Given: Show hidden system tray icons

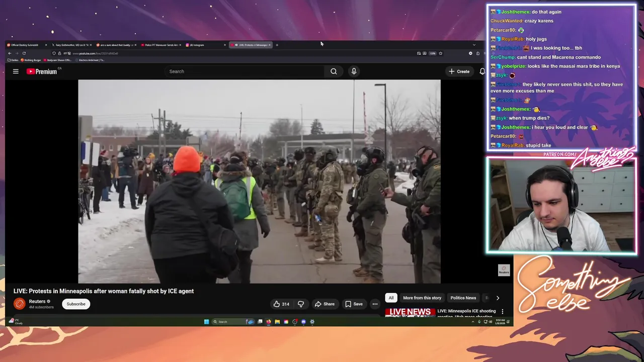Looking at the screenshot, I should coord(473,322).
